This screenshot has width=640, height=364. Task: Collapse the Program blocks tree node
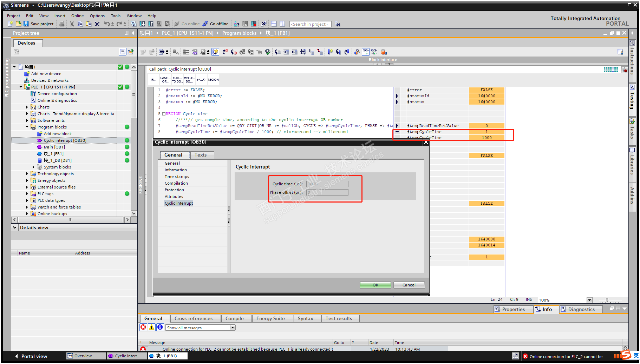coord(27,127)
